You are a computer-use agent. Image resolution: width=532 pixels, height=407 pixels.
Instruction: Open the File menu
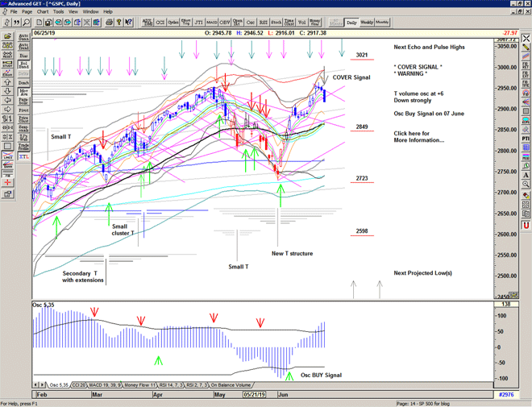14,11
